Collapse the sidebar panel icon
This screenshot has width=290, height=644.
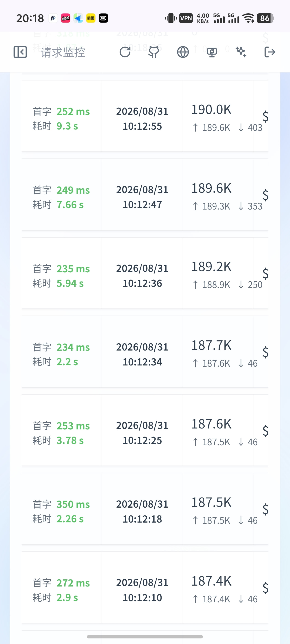[x=20, y=52]
